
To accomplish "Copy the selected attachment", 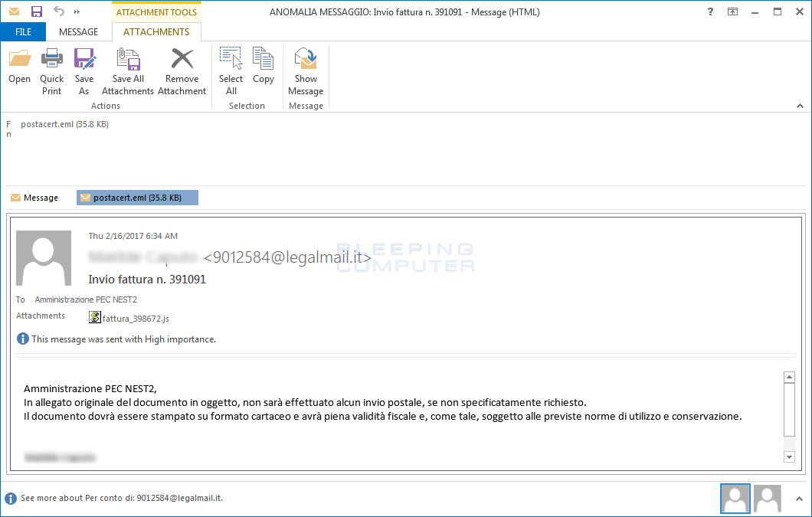I will pyautogui.click(x=263, y=65).
